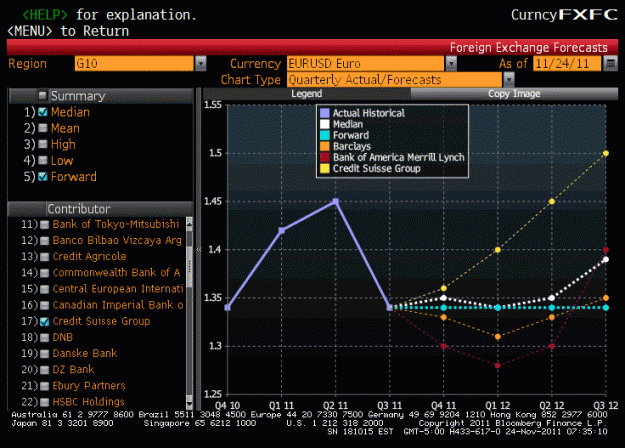Click the EURUSD Euro currency field
The height and width of the screenshot is (448, 625).
click(x=365, y=63)
